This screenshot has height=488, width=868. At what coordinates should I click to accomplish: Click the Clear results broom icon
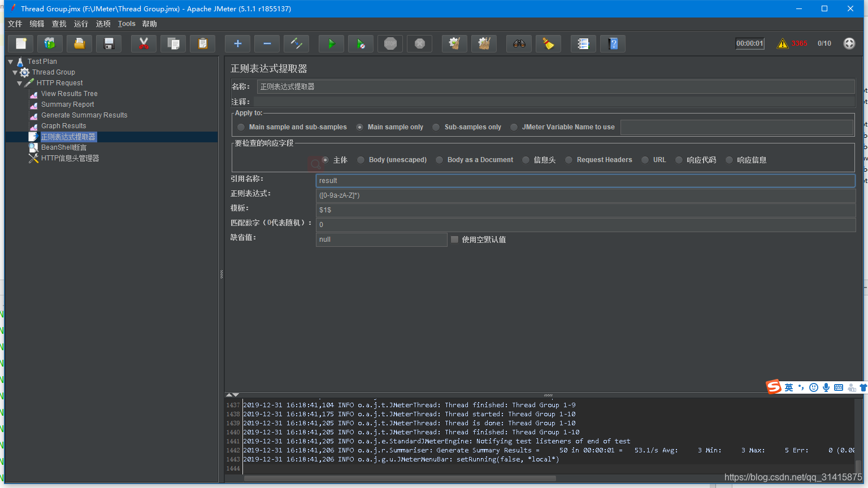(x=455, y=43)
